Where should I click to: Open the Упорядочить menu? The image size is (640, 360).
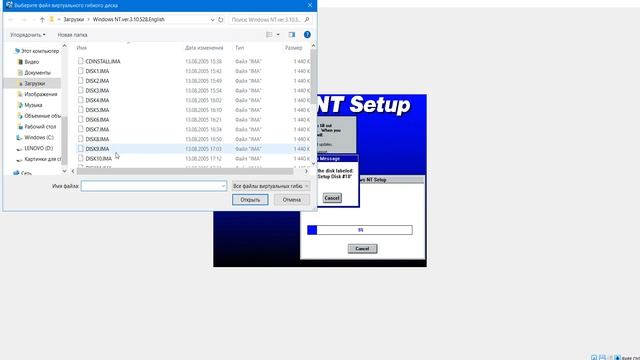point(28,35)
